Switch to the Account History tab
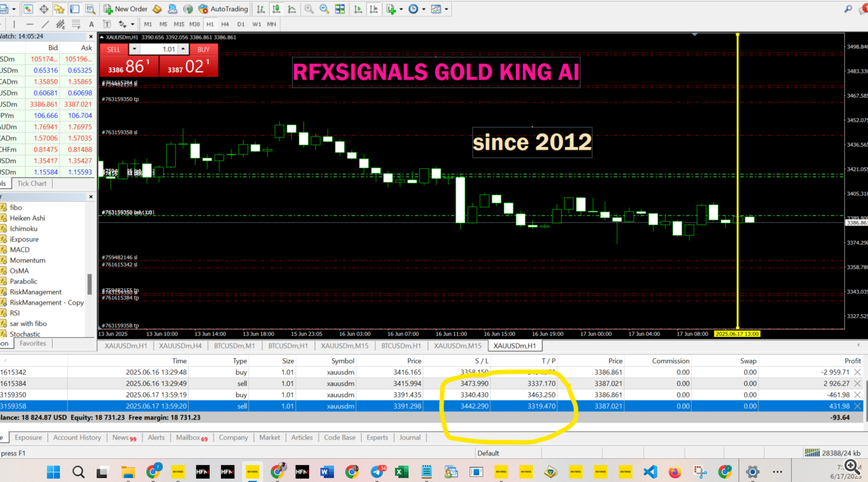Viewport: 868px width, 482px height. [77, 437]
